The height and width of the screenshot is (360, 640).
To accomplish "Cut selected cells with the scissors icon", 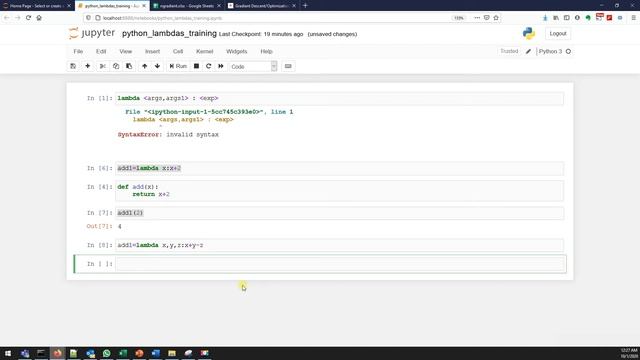I will click(102, 66).
